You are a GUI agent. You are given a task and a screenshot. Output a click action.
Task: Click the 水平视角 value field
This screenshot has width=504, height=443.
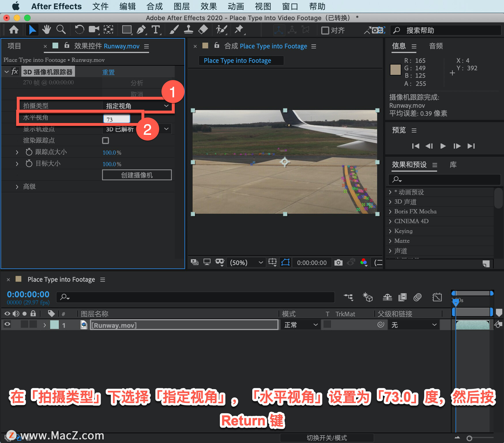tap(117, 119)
